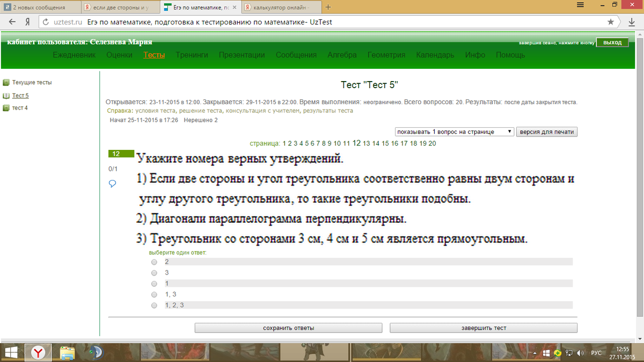The width and height of the screenshot is (644, 362).
Task: Open a new browser tab with plus icon
Action: pyautogui.click(x=328, y=8)
